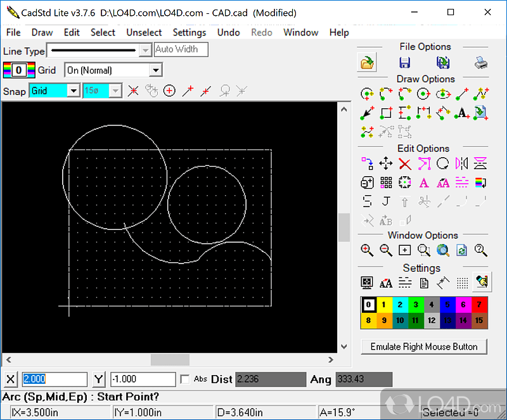Open the Settings menu

pyautogui.click(x=189, y=32)
